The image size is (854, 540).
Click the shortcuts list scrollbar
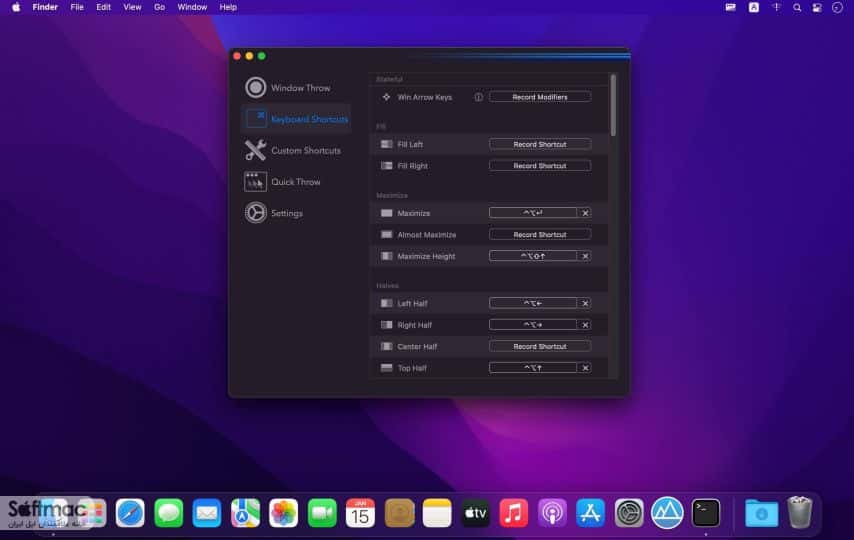[613, 105]
